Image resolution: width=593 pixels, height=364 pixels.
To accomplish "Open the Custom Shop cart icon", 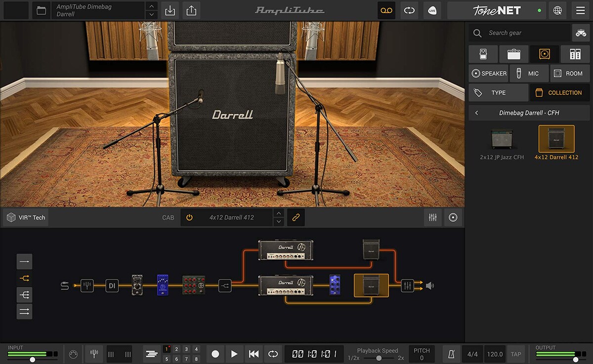I will [581, 33].
